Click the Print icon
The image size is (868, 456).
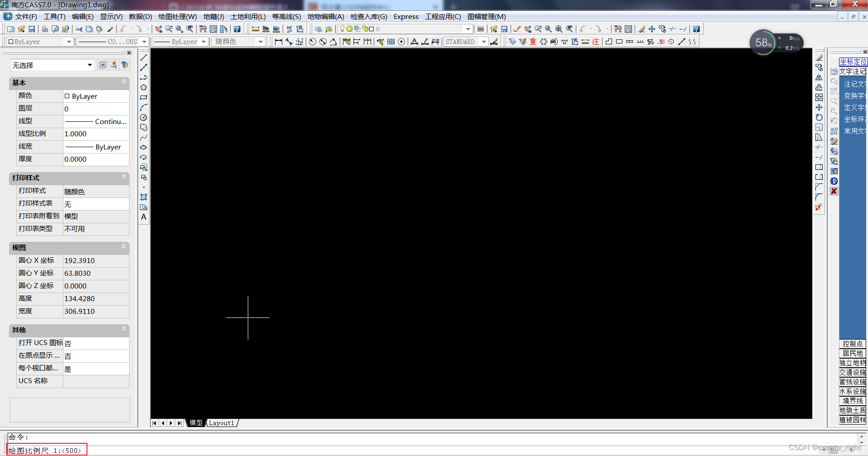[x=45, y=29]
